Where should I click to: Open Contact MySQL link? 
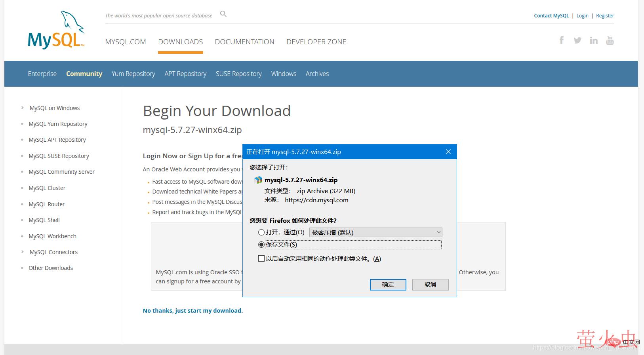[551, 16]
